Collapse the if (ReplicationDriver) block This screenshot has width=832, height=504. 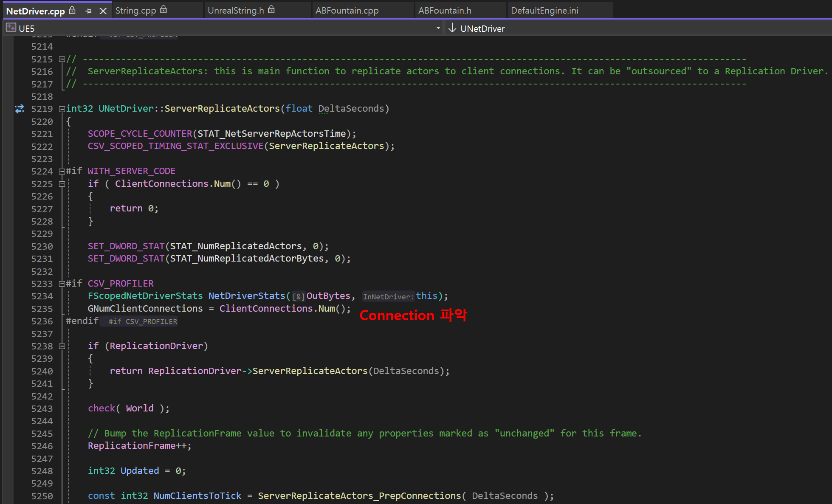(62, 346)
